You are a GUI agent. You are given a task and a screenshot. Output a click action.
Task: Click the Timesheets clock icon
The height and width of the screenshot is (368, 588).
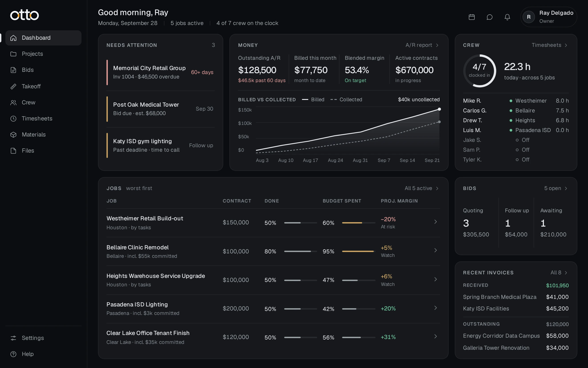tap(13, 118)
